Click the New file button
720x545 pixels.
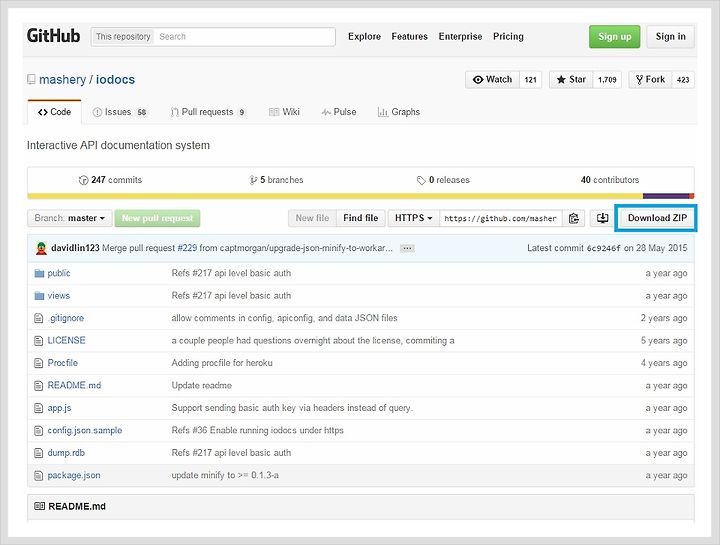click(x=312, y=218)
